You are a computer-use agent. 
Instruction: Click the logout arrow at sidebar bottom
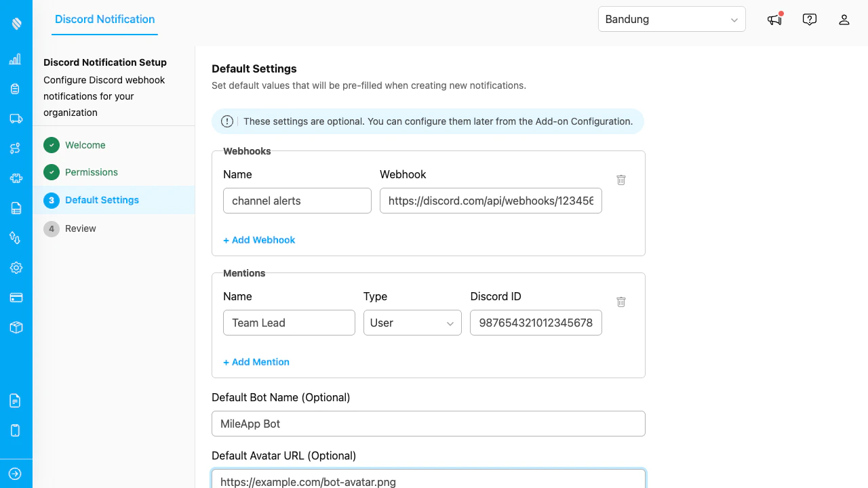(15, 473)
